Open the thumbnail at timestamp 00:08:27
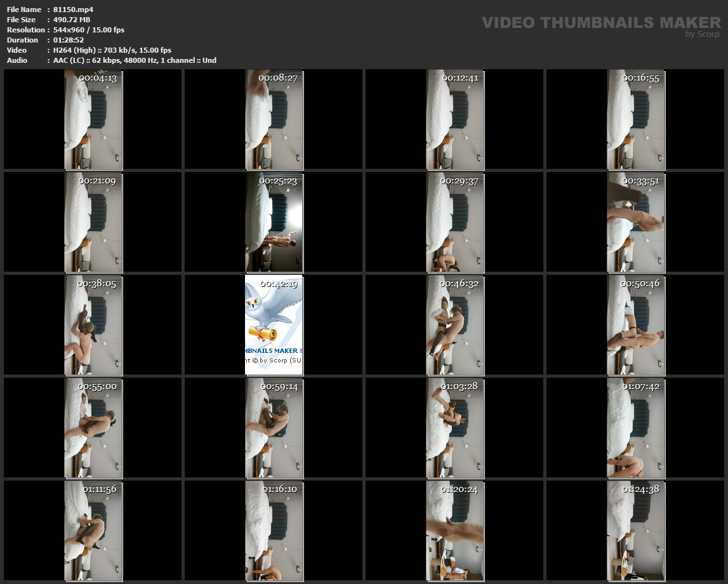 pyautogui.click(x=274, y=120)
